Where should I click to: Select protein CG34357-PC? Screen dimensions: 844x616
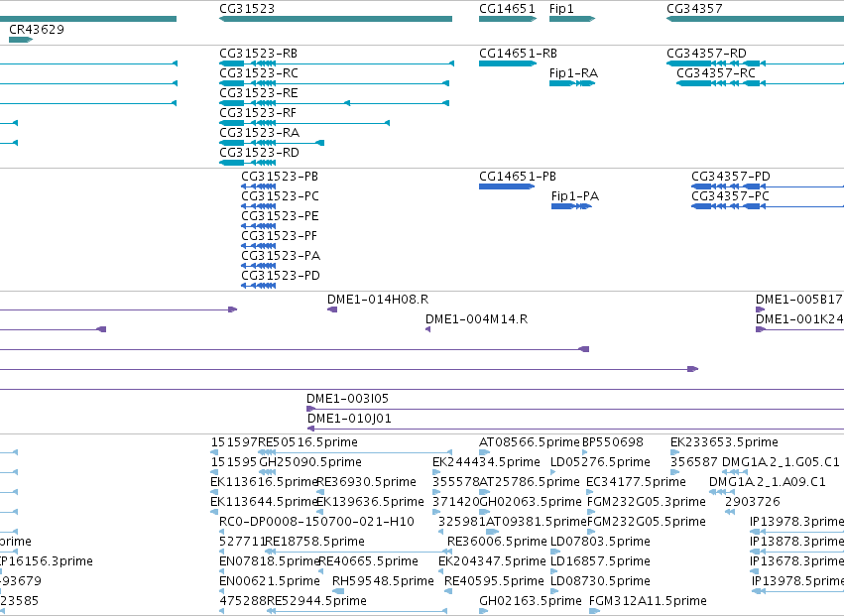click(x=730, y=196)
